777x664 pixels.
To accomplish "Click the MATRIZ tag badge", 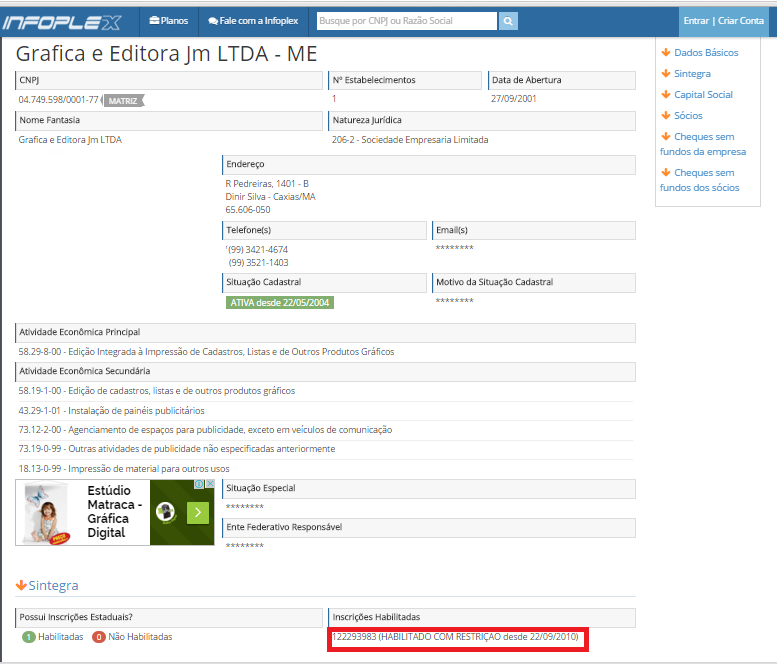I will pos(123,100).
